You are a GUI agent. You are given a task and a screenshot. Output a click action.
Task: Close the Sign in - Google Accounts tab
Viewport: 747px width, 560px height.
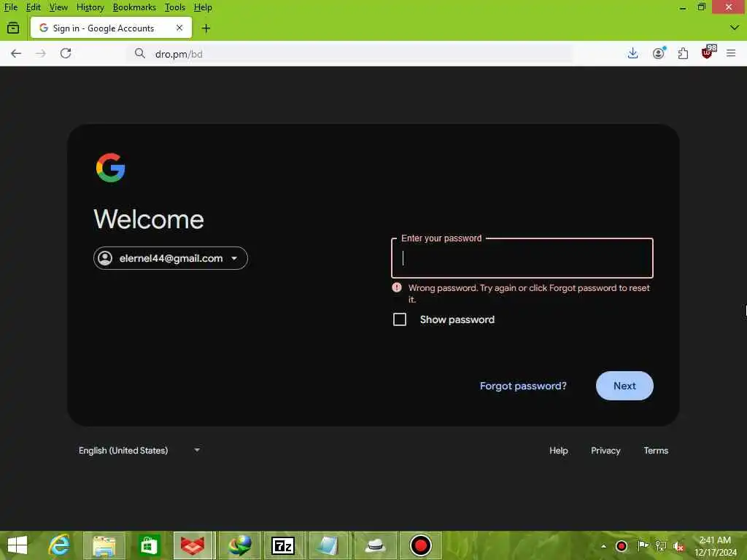[179, 28]
